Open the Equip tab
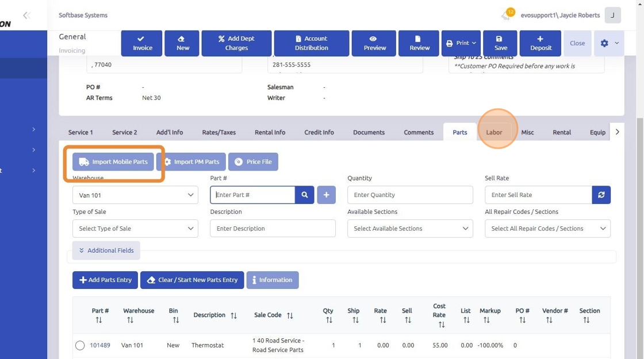Viewport: 644px width, 359px height. pos(597,132)
